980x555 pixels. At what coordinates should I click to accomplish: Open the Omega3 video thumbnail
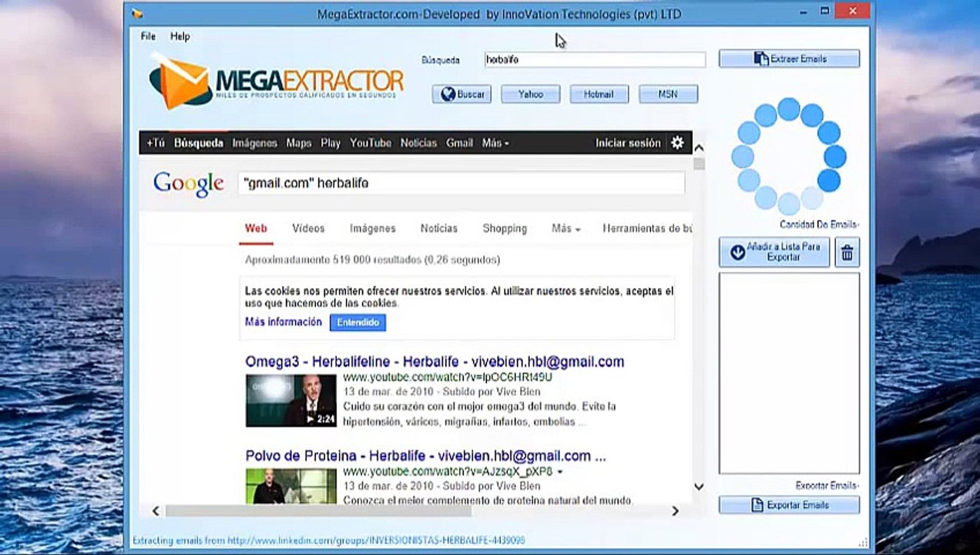click(x=291, y=400)
